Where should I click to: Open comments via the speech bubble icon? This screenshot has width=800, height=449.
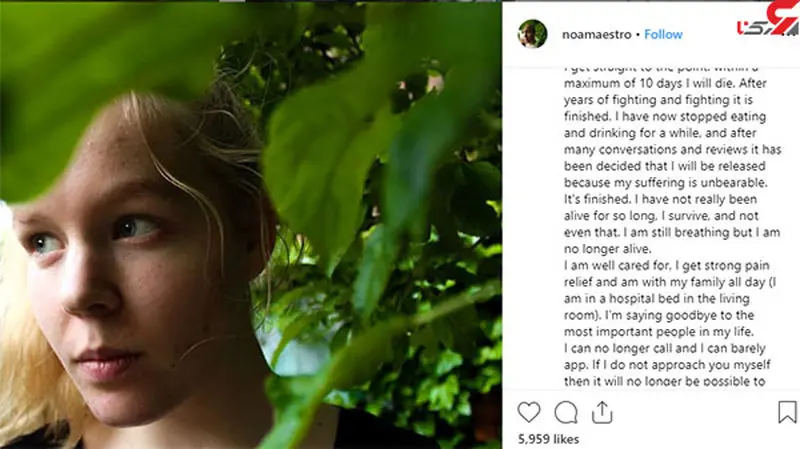[x=566, y=411]
